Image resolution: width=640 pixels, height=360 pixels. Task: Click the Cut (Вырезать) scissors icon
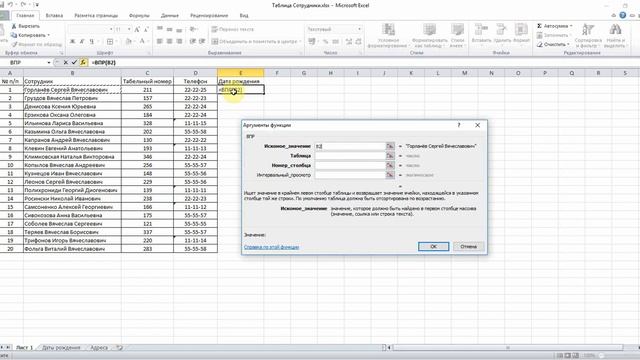tap(14, 26)
